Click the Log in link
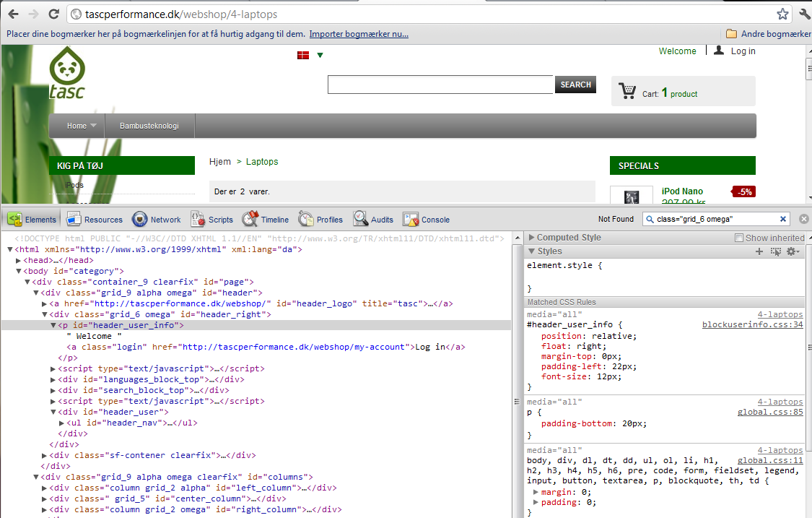Screen dimensions: 812x518 (743, 51)
